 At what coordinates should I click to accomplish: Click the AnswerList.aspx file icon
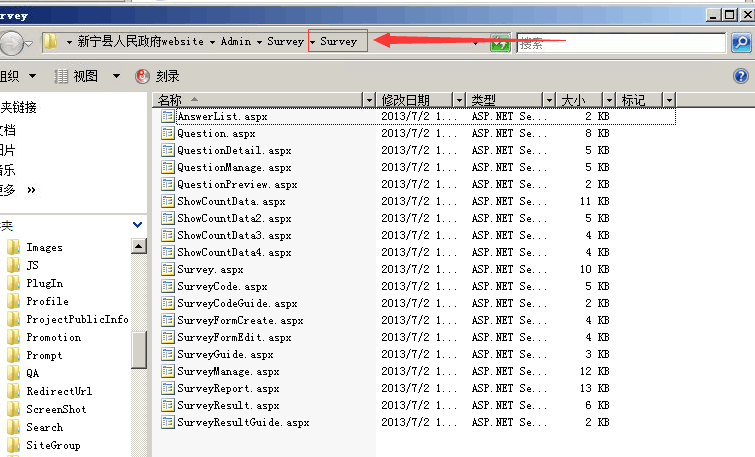[168, 117]
